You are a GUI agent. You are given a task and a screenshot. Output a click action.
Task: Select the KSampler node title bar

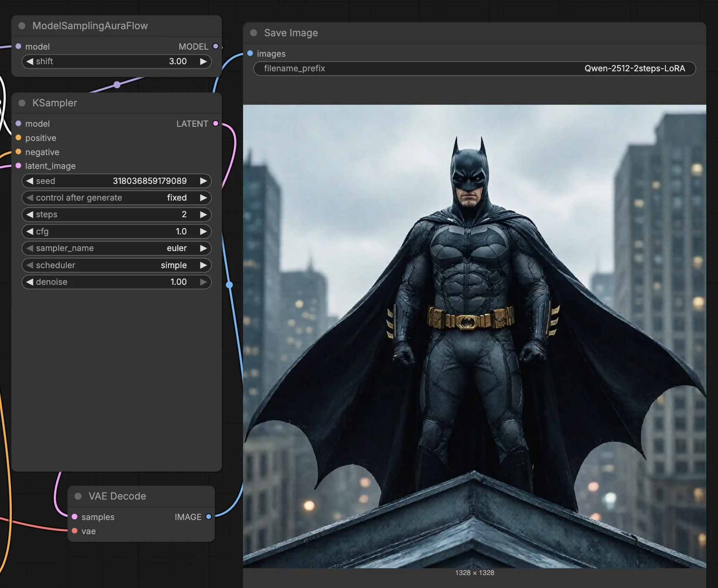coord(104,103)
